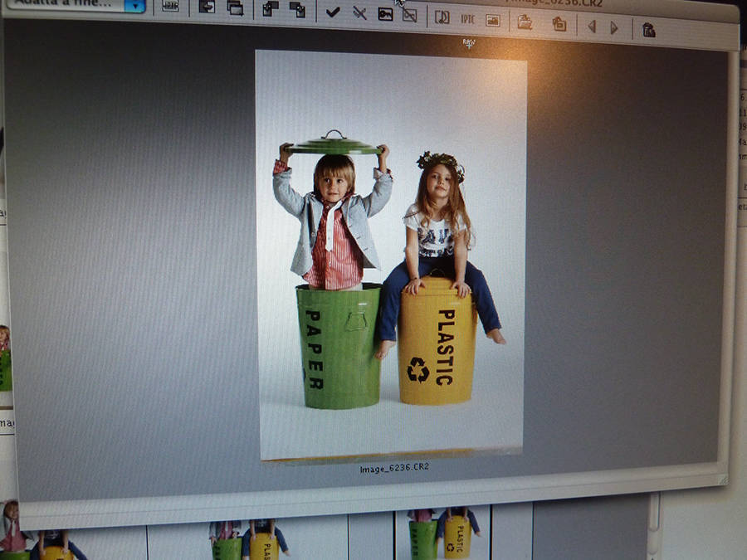Select the rightmost thumbnail in the bottom filmstrip

pyautogui.click(x=442, y=535)
